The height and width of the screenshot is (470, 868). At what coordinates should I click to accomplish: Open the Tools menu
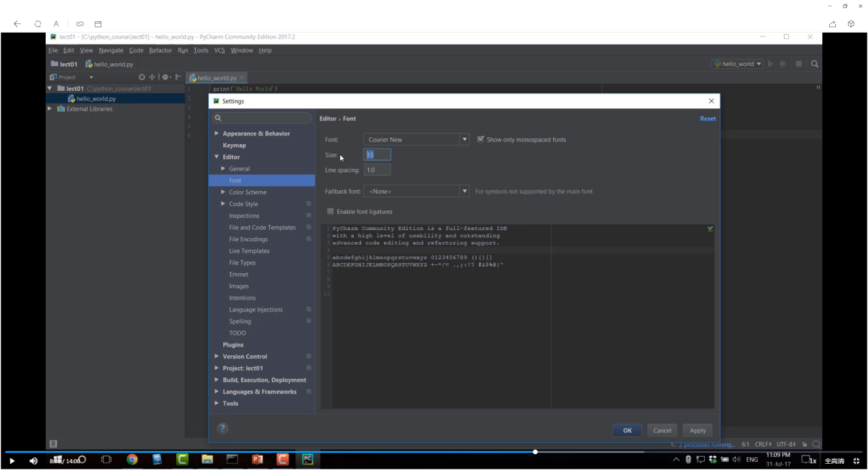tap(201, 50)
